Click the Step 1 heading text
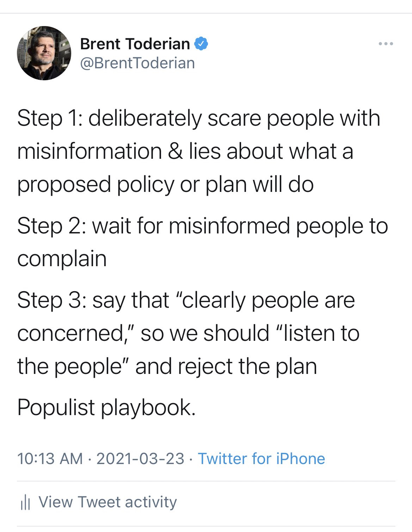 point(49,118)
